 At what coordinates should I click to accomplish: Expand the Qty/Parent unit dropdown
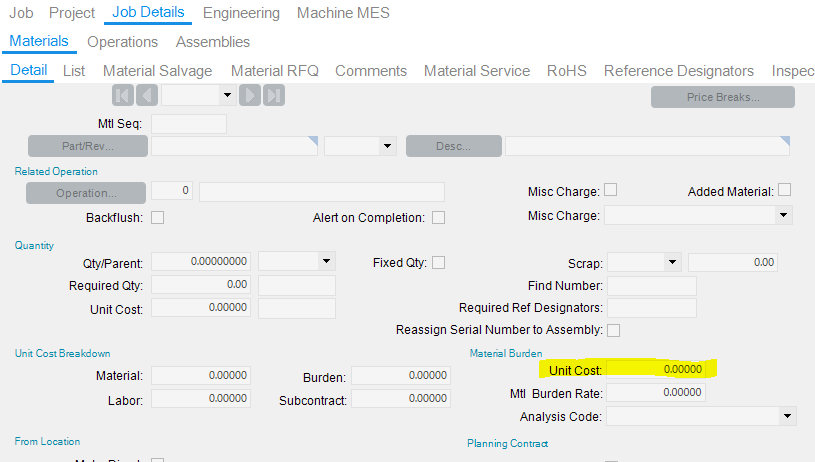(x=326, y=261)
